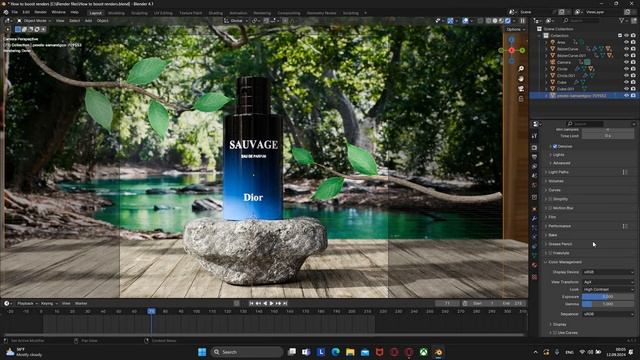Hide the Camera object via eye icon
Image resolution: width=640 pixels, height=360 pixels.
pos(626,62)
